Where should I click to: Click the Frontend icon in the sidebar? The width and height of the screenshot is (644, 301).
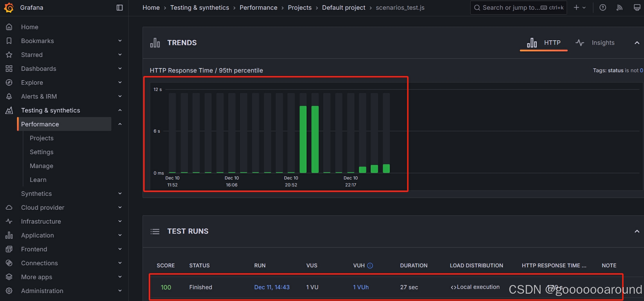[9, 249]
